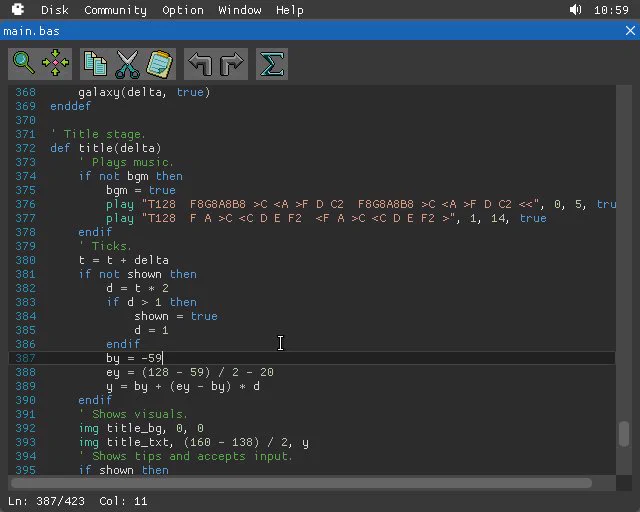640x512 pixels.
Task: Click the 'Title stage.' comment
Action: [x=98, y=134]
